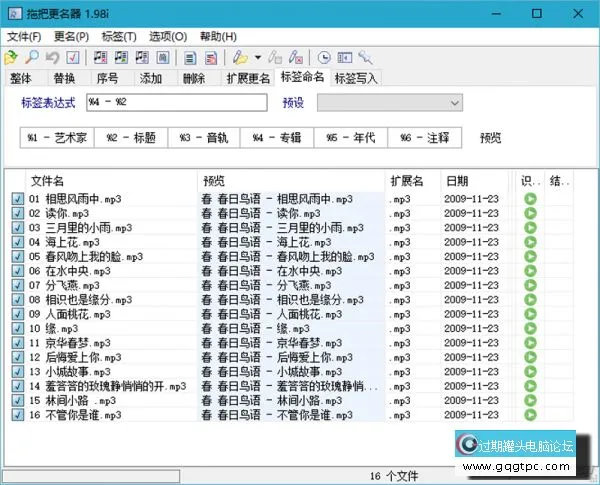
Task: Click the %2 - 标题 button
Action: [x=131, y=137]
